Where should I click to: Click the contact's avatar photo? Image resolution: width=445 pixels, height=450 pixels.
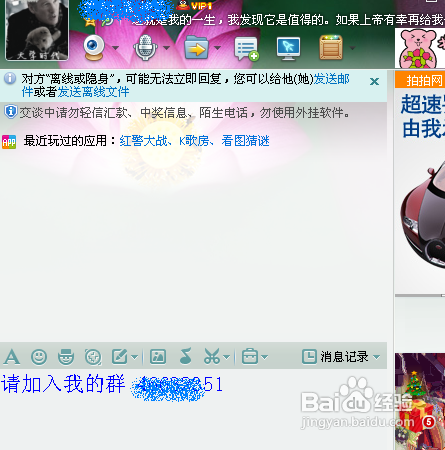(37, 30)
